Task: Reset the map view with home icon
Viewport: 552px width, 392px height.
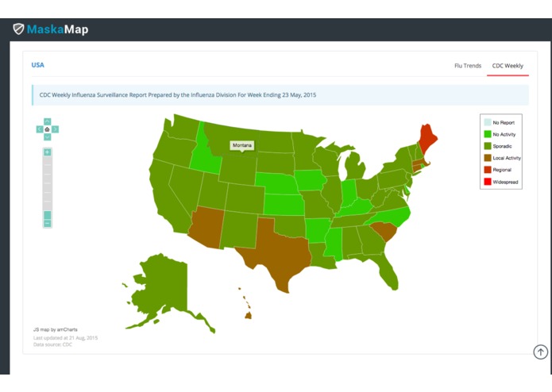Action: (47, 129)
